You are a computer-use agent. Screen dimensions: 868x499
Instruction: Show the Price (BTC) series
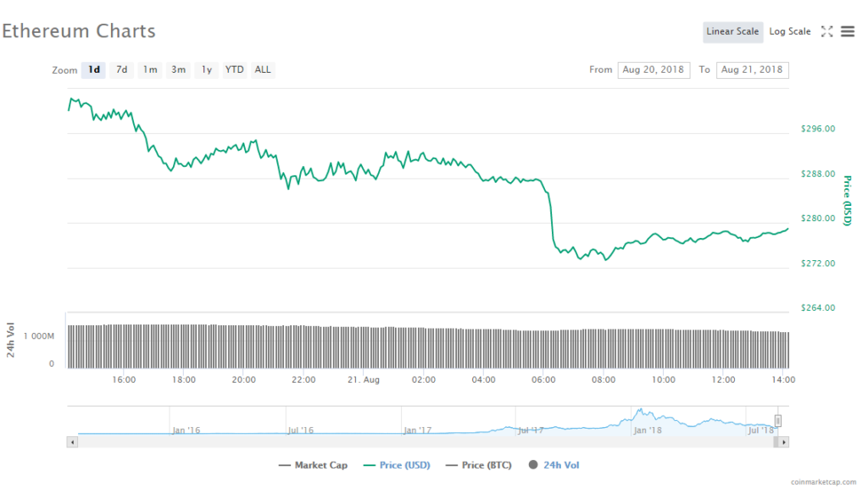[x=478, y=465]
